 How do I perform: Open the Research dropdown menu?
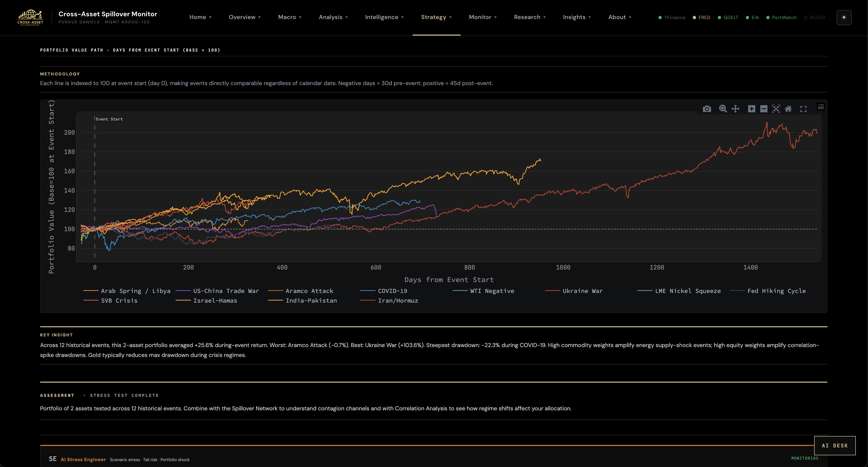tap(530, 17)
